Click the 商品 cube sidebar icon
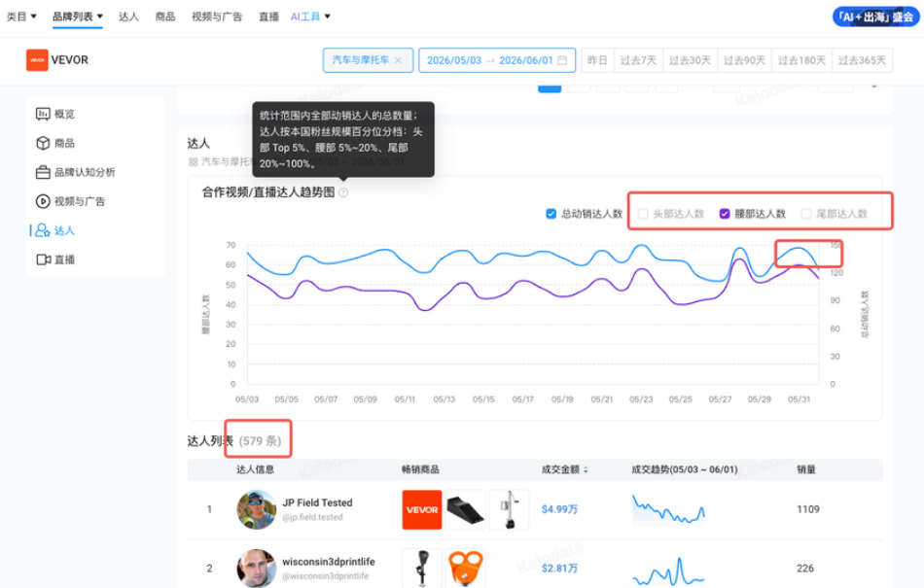 click(43, 143)
